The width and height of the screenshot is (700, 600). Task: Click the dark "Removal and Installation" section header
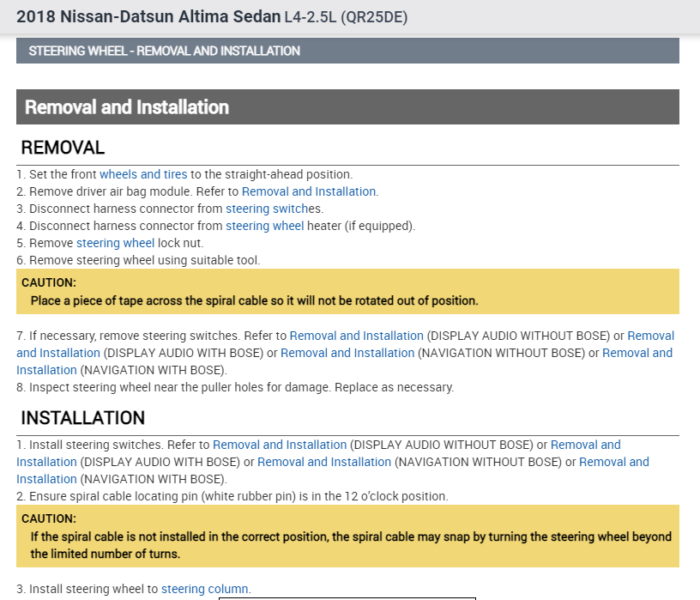point(347,107)
